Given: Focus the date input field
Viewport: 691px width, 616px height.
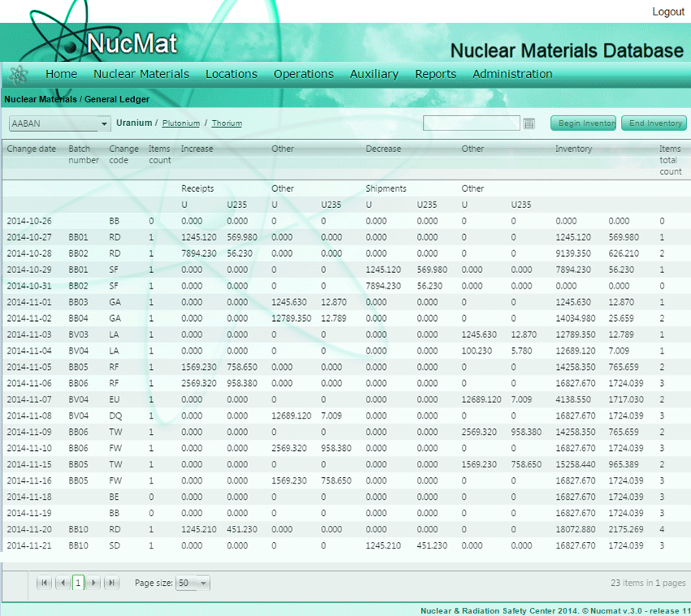Looking at the screenshot, I should [471, 124].
